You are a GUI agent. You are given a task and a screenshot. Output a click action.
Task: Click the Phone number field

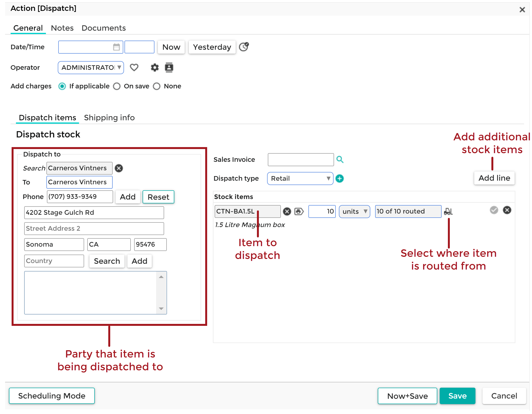(80, 197)
